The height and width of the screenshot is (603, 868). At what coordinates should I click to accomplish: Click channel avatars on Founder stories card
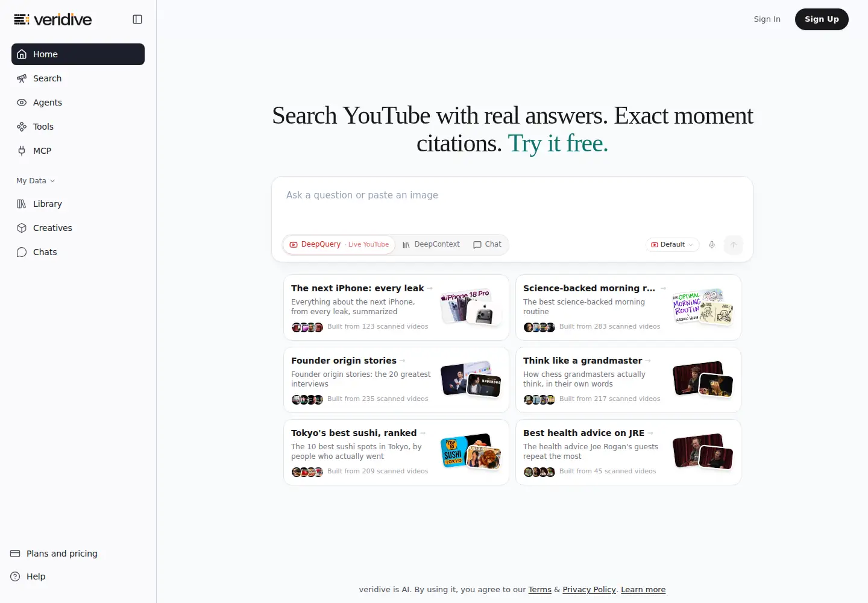307,399
